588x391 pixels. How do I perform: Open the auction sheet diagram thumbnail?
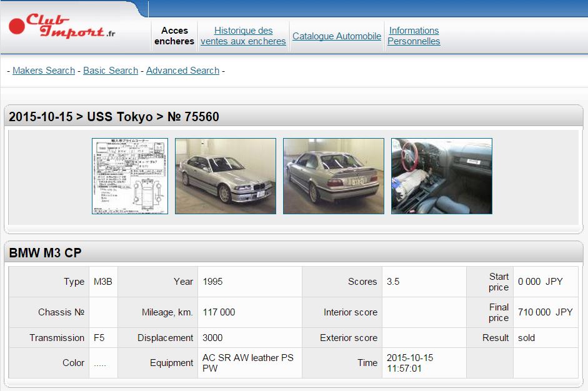(x=130, y=176)
